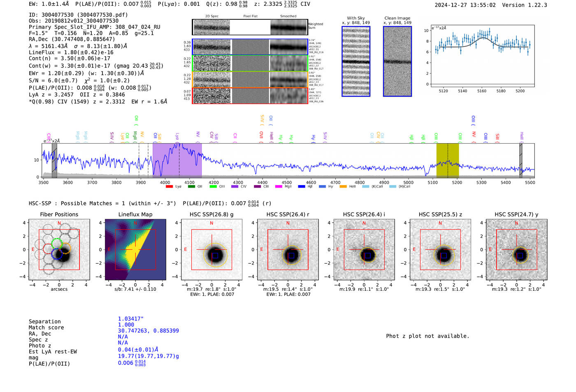Click the 'S/N = 6.0(±0.7)' text
This screenshot has height=392, width=576.
pyautogui.click(x=53, y=81)
